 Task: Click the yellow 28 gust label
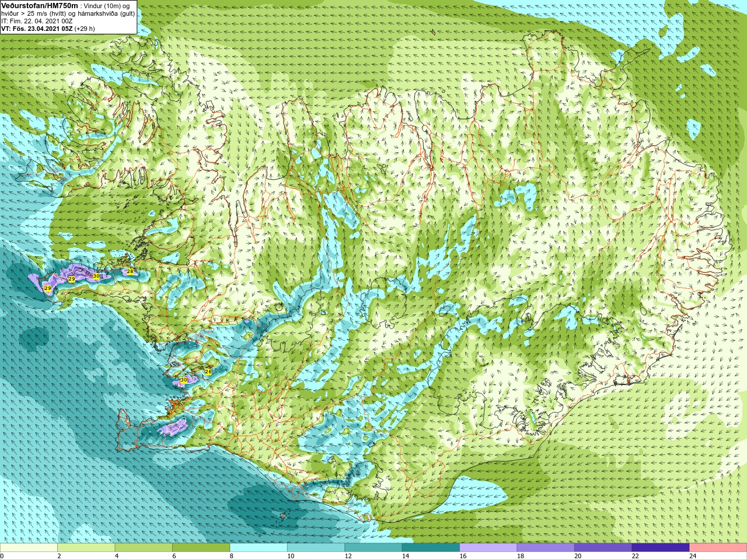tap(130, 272)
